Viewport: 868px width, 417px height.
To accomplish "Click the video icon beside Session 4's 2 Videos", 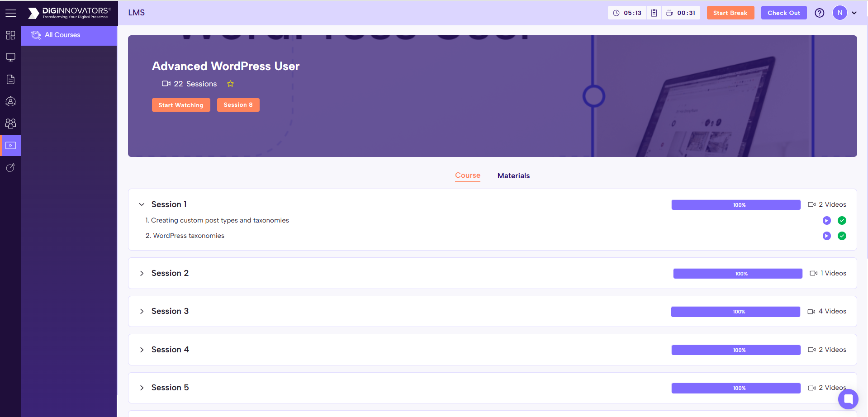I will pyautogui.click(x=811, y=350).
